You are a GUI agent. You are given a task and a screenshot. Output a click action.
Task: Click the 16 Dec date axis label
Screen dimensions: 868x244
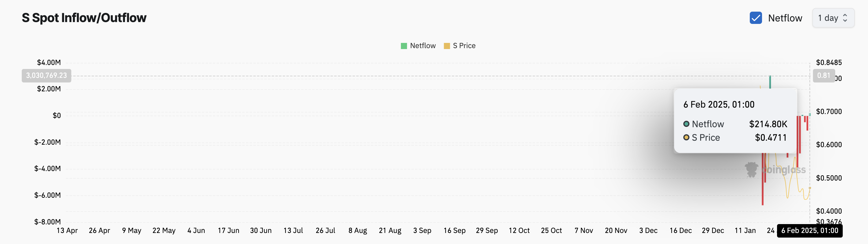tap(680, 231)
